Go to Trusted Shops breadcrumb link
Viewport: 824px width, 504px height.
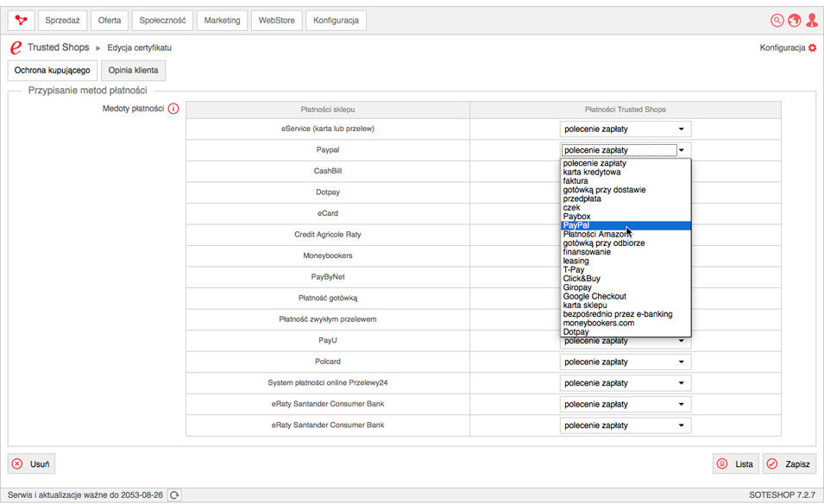click(59, 47)
